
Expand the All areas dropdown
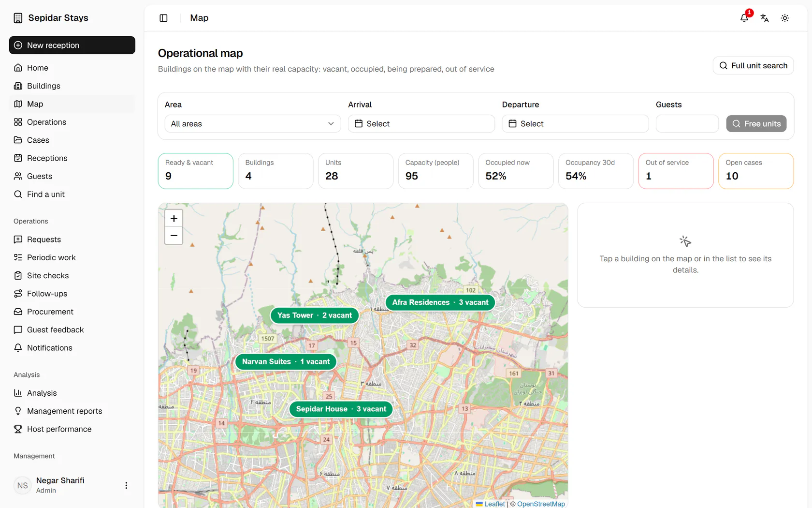tap(253, 124)
